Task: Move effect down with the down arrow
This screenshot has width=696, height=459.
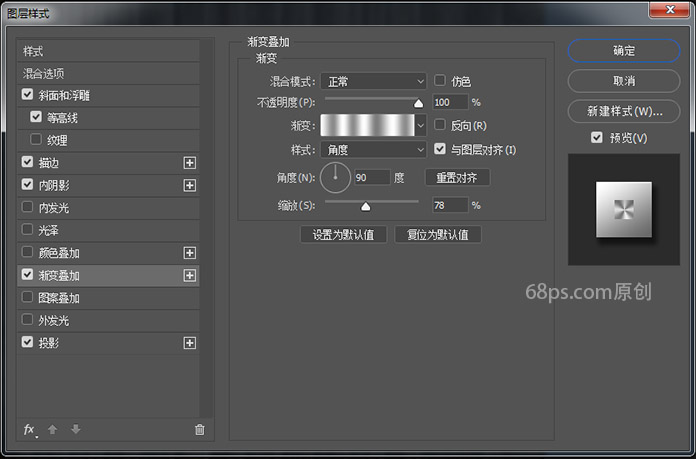Action: [76, 429]
